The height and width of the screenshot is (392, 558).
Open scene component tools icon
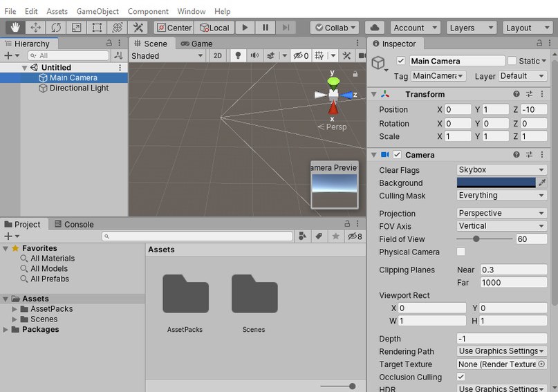[x=346, y=55]
